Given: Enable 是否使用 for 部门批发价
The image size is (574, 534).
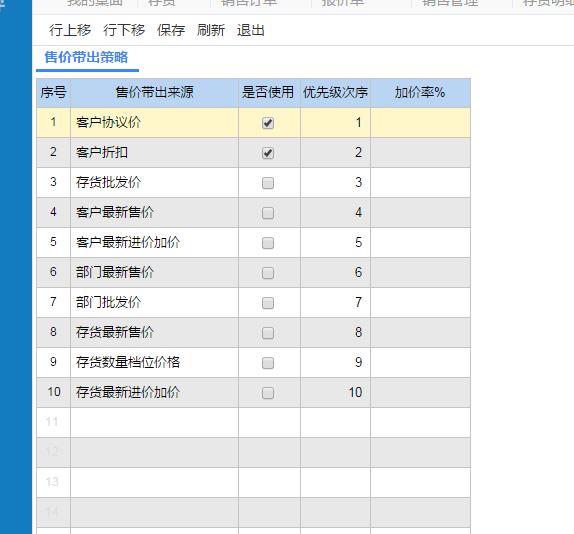Looking at the screenshot, I should (x=268, y=303).
